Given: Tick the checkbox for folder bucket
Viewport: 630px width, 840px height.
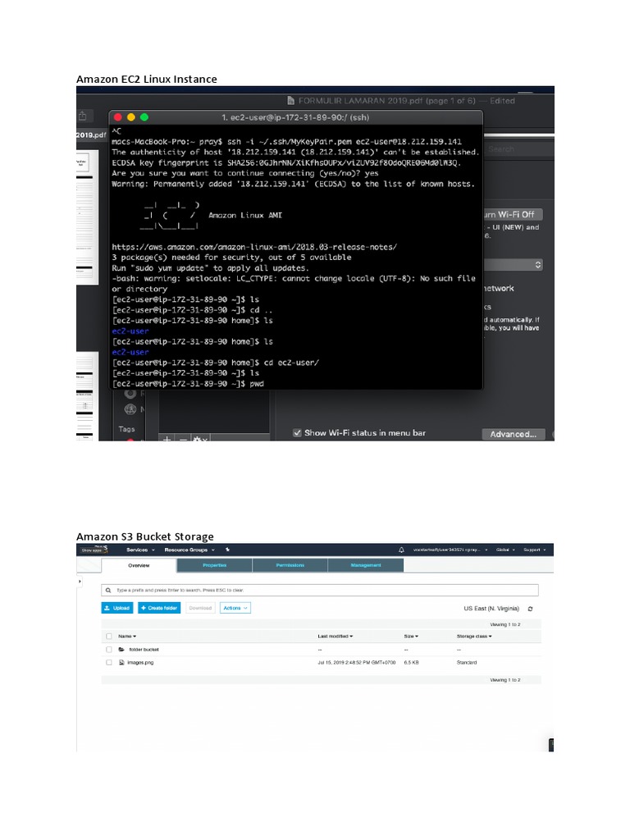Looking at the screenshot, I should [x=109, y=650].
